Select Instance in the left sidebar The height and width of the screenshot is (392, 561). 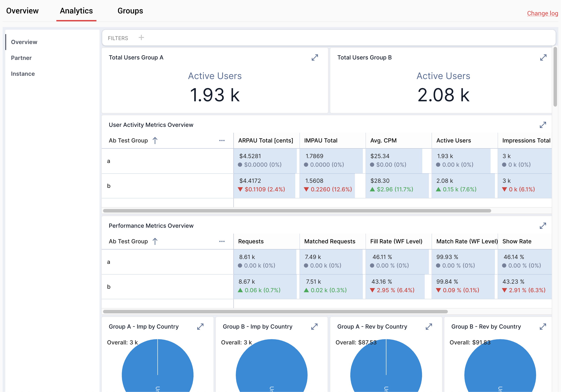pyautogui.click(x=23, y=74)
